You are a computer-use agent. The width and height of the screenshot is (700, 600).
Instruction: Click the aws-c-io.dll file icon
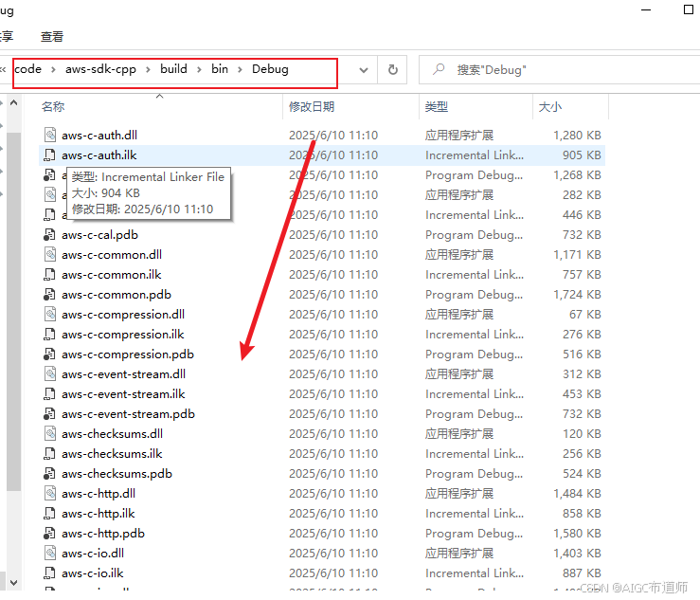coord(50,554)
